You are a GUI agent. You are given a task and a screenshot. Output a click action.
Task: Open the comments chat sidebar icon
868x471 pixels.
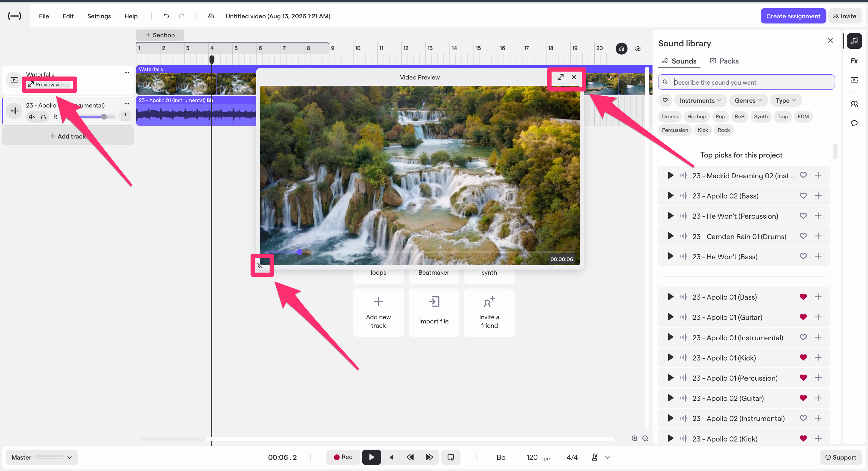[854, 123]
